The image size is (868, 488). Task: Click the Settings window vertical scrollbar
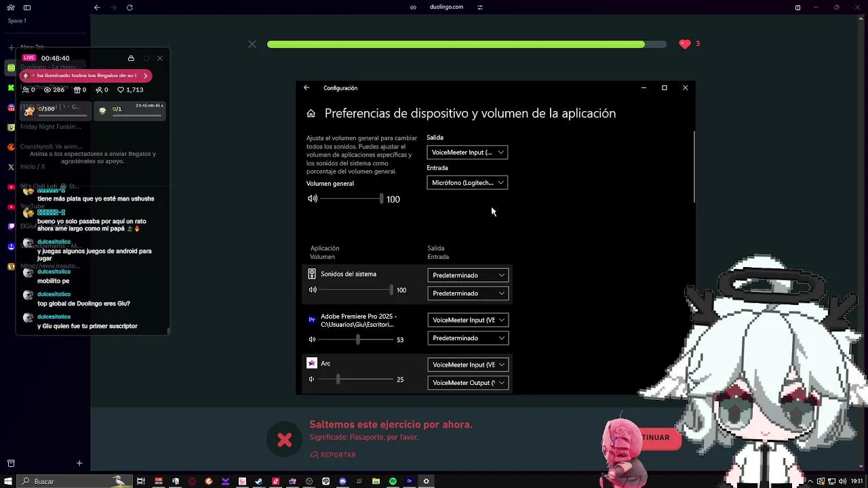(x=694, y=167)
